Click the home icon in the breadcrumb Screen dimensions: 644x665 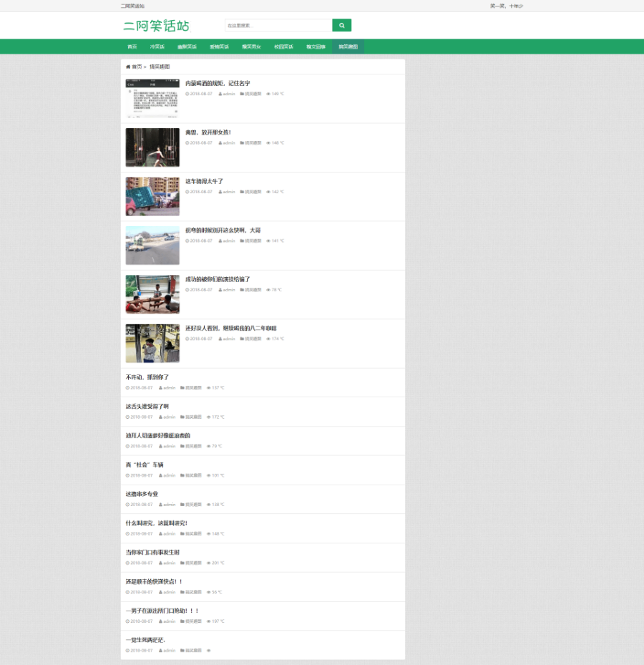pos(128,67)
